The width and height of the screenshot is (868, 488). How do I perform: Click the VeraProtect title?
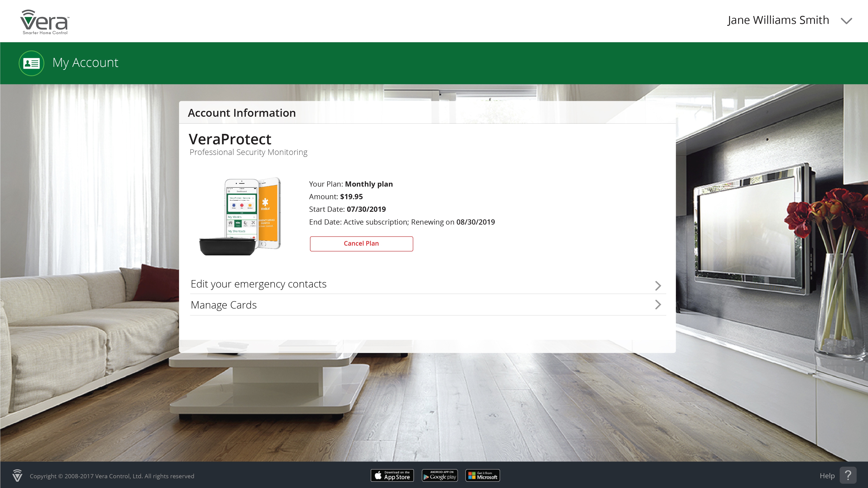[x=230, y=139]
